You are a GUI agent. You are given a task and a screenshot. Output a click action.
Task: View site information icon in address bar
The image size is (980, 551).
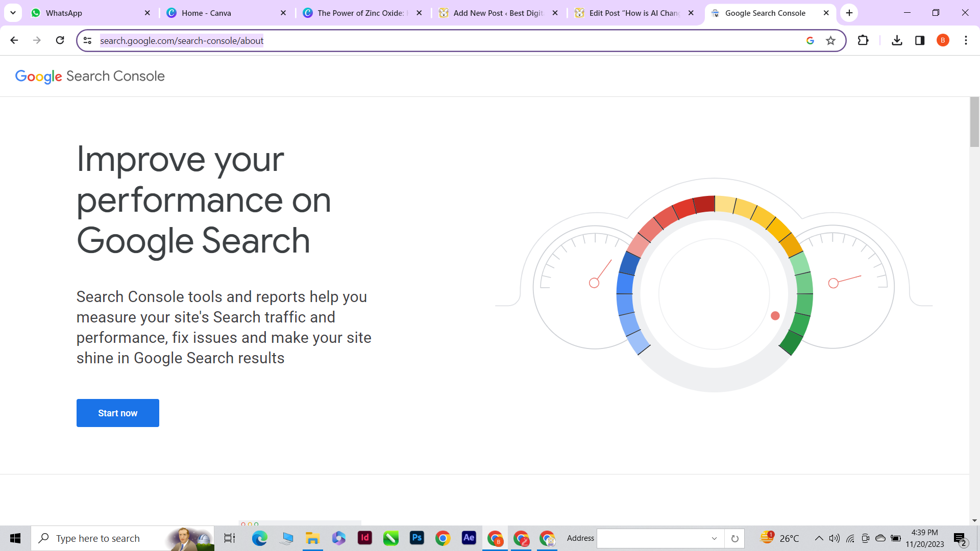[x=87, y=40]
